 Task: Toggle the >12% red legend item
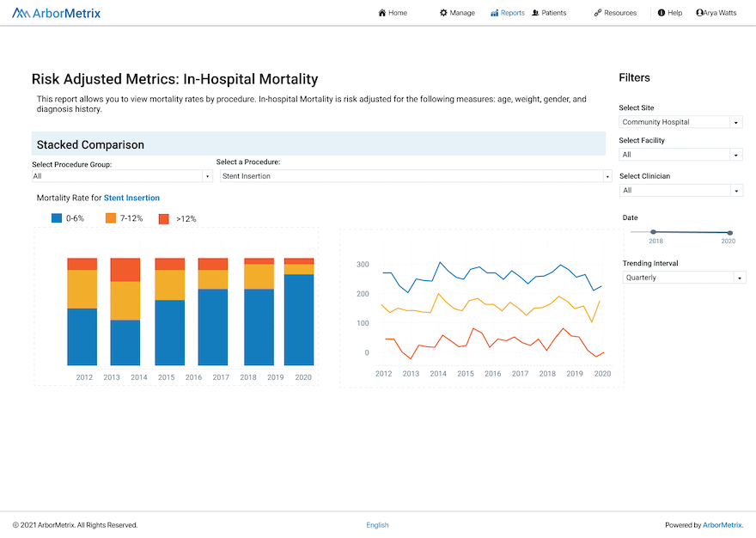coord(164,218)
